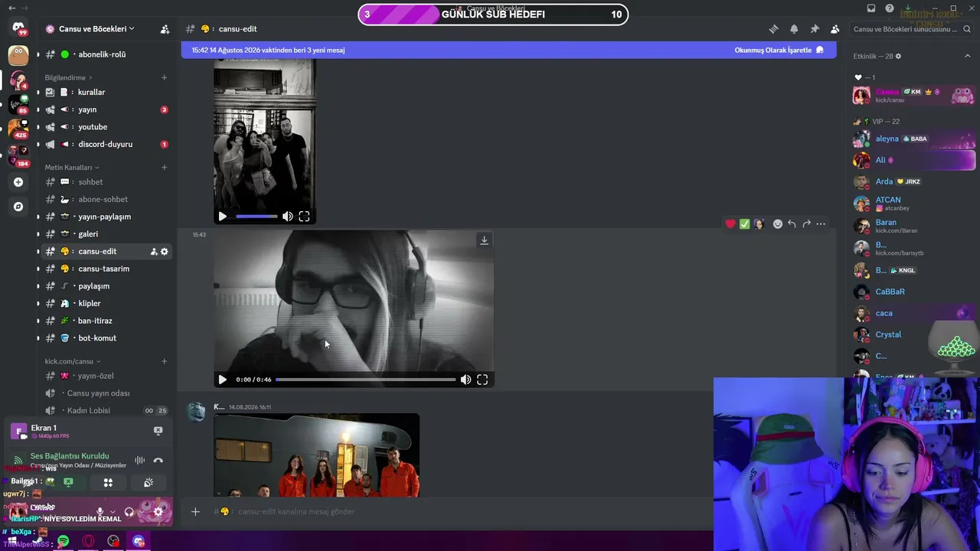Join the Kadın Lobisi voice channel
Screen dimensions: 980x551
point(106,411)
